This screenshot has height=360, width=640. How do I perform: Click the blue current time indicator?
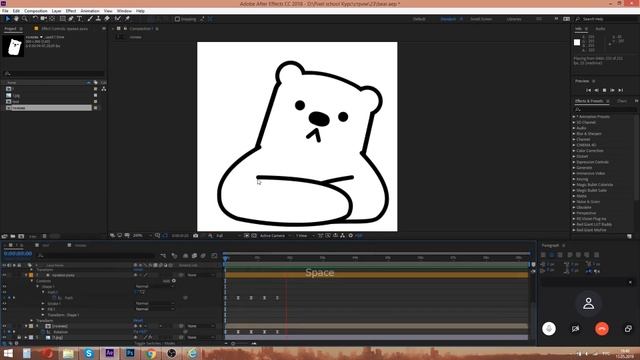pos(225,258)
